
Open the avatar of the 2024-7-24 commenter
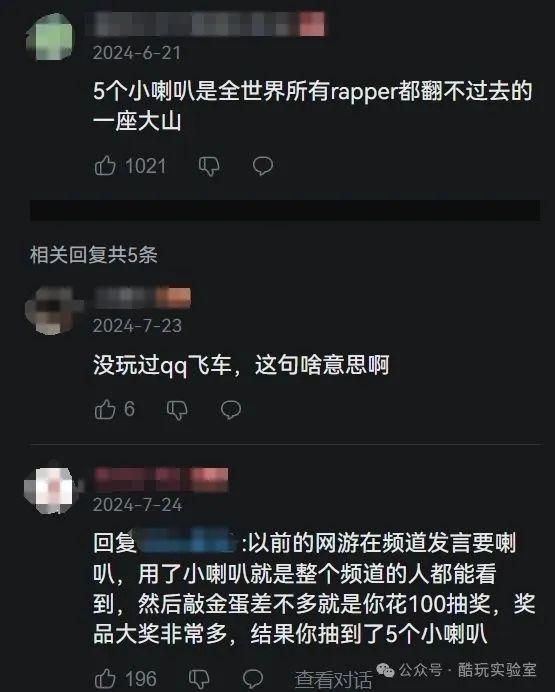click(50, 489)
